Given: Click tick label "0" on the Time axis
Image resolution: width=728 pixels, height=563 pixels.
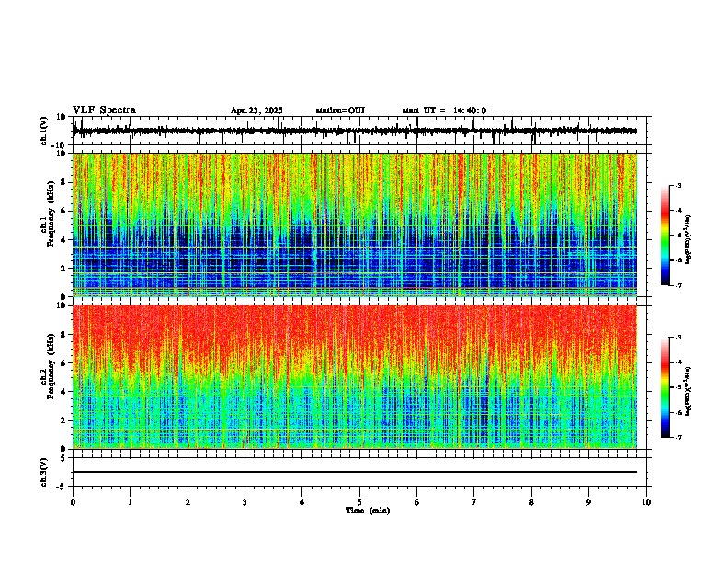Looking at the screenshot, I should click(x=73, y=502).
